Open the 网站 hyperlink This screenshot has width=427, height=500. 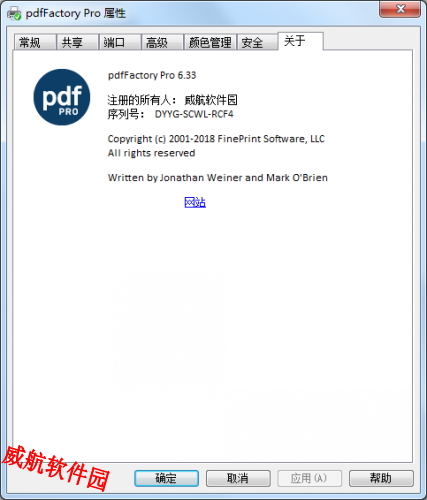[195, 202]
